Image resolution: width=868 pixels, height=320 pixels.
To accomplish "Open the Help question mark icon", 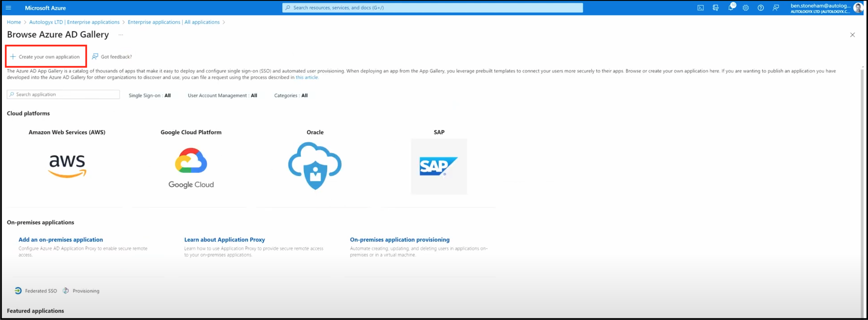I will (x=761, y=8).
